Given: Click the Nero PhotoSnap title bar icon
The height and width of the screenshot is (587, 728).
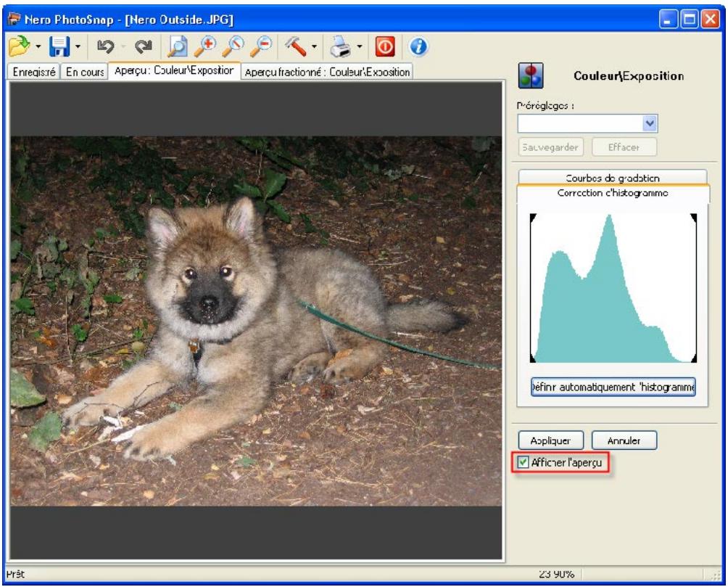Looking at the screenshot, I should (x=15, y=19).
